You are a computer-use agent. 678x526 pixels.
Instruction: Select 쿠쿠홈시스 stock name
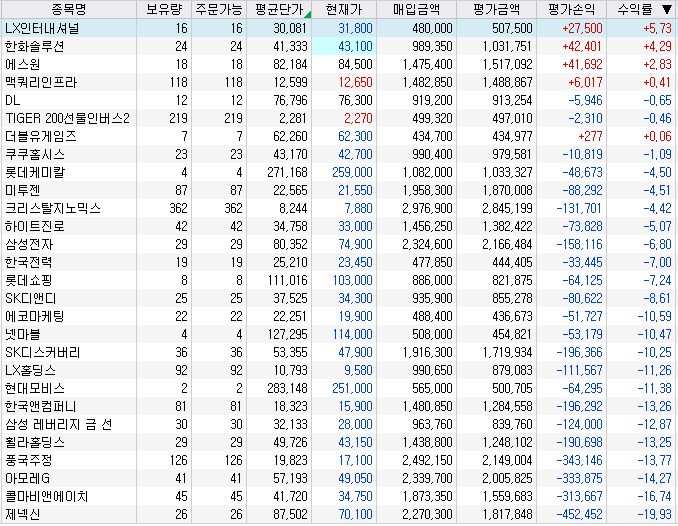tap(35, 154)
